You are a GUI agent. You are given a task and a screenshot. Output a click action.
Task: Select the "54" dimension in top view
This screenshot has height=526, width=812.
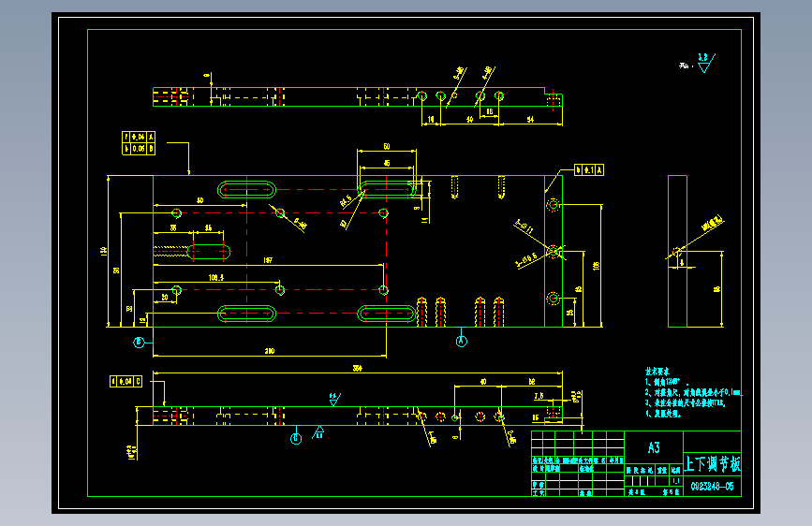(x=530, y=119)
